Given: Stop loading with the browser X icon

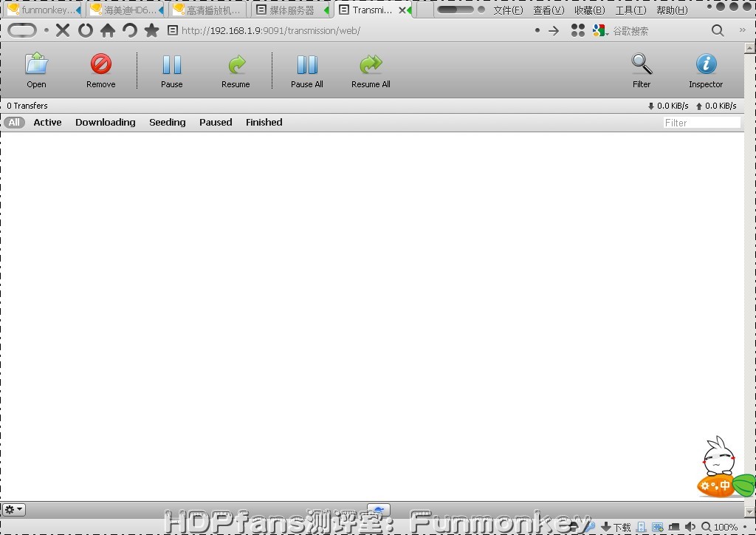Looking at the screenshot, I should [x=62, y=30].
